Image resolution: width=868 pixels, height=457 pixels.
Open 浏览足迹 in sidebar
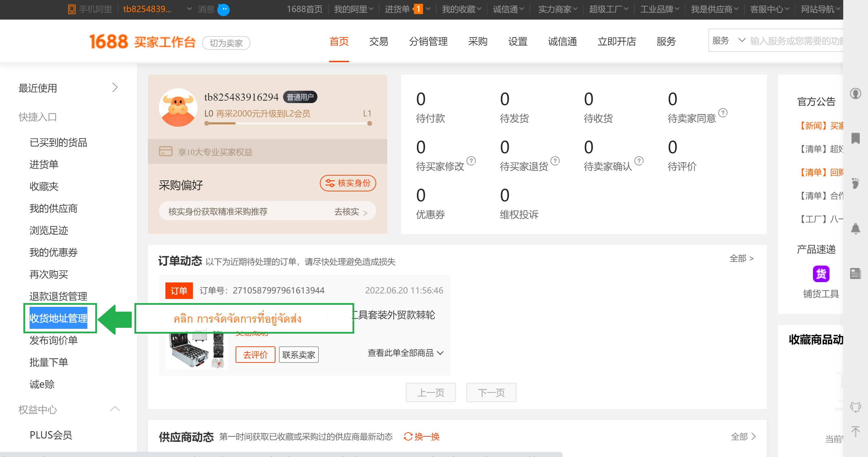coord(49,230)
